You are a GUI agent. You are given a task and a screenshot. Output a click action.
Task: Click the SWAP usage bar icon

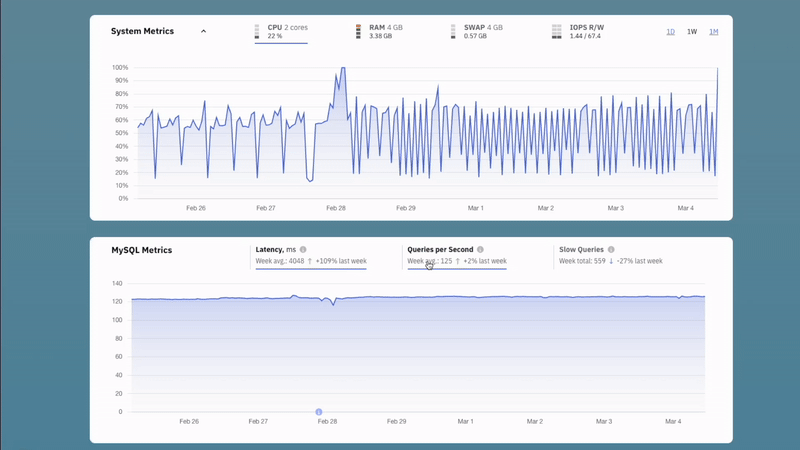click(453, 32)
